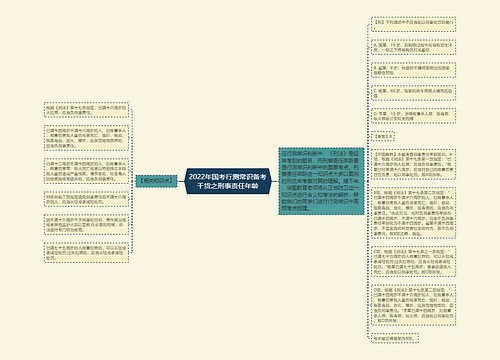Select option A node about age 19
The width and height of the screenshot is (500, 360).
tap(413, 47)
